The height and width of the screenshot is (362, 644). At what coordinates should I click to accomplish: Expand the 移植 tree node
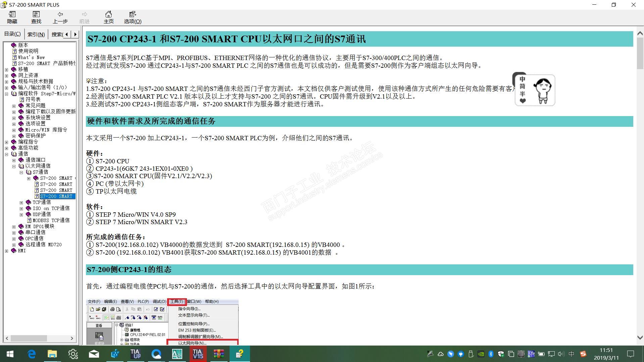[6, 69]
